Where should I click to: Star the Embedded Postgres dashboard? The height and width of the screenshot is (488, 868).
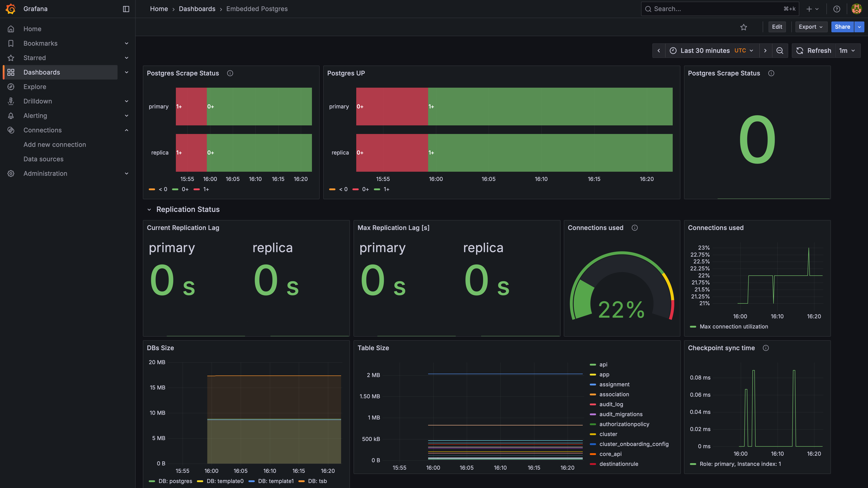[744, 27]
